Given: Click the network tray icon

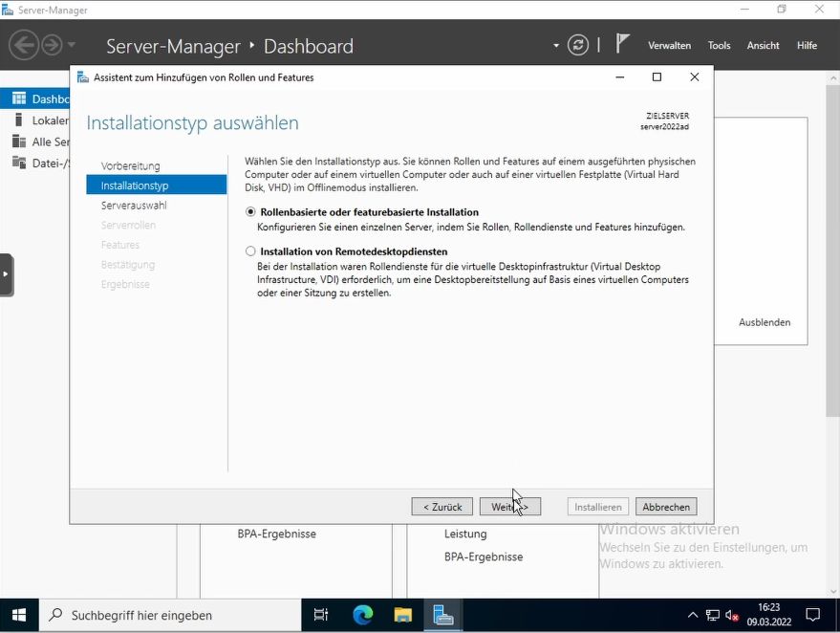Looking at the screenshot, I should [x=713, y=616].
